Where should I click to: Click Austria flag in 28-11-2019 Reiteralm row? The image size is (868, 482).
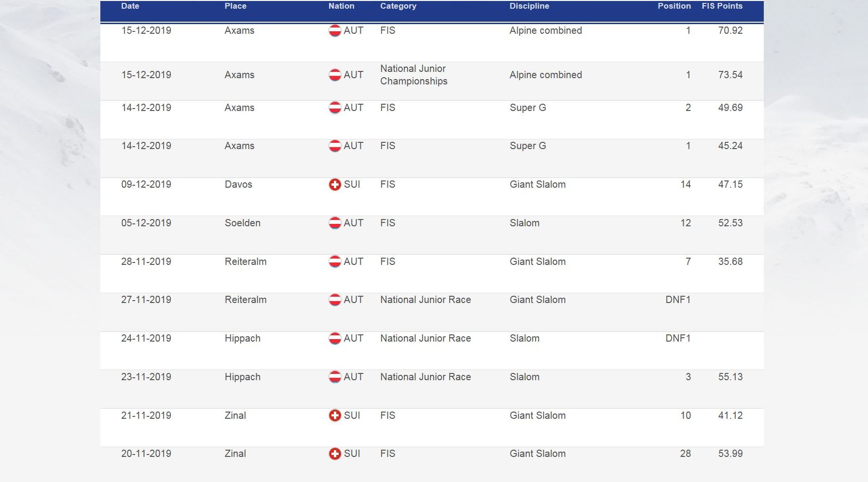[x=335, y=262]
